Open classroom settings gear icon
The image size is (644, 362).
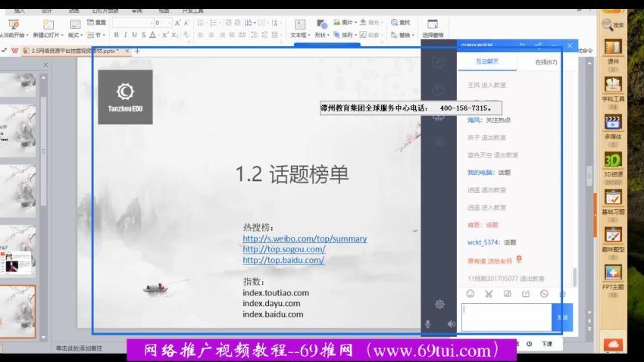click(439, 304)
